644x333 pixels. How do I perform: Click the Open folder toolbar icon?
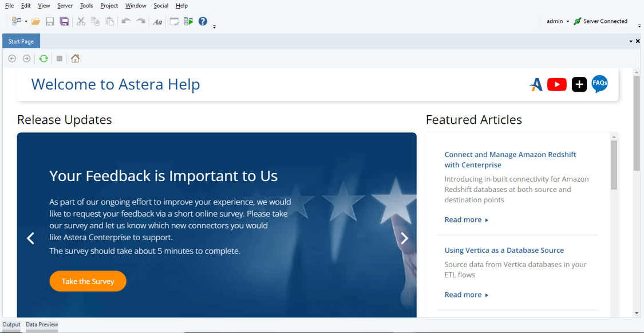(35, 22)
